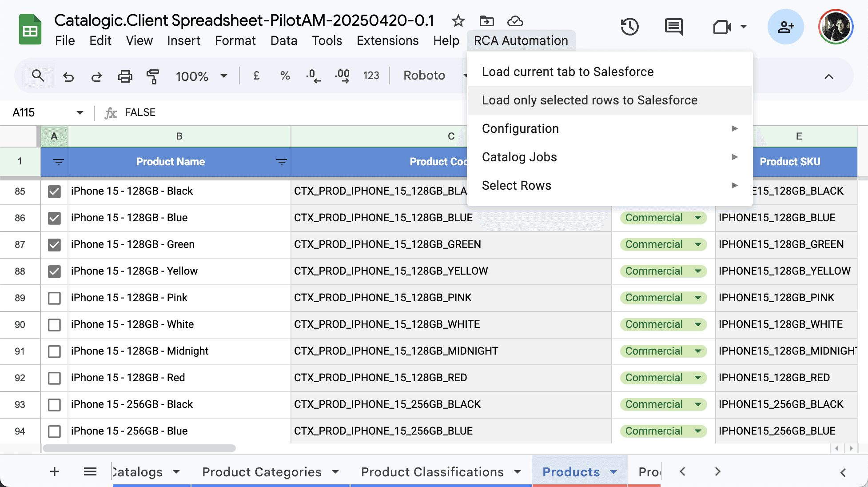The width and height of the screenshot is (868, 487).
Task: Check the iPhone 15 128GB Pink checkbox
Action: 54,298
